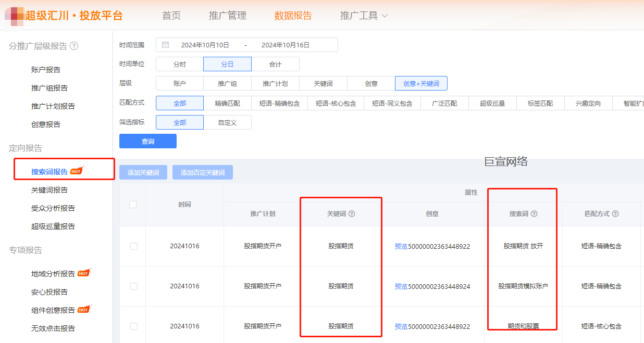Open 账户报告 in the sidebar
The image size is (644, 343).
pos(46,70)
